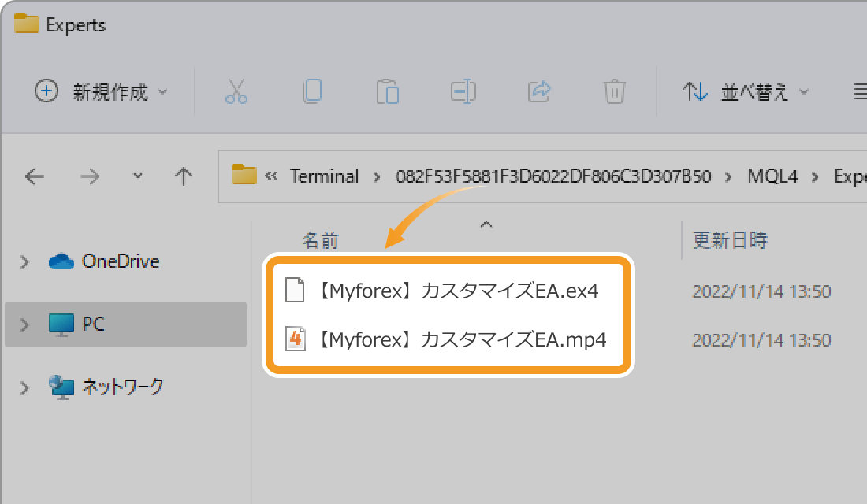Viewport: 867px width, 504px height.
Task: Click Terminal in the address path
Action: click(x=325, y=176)
